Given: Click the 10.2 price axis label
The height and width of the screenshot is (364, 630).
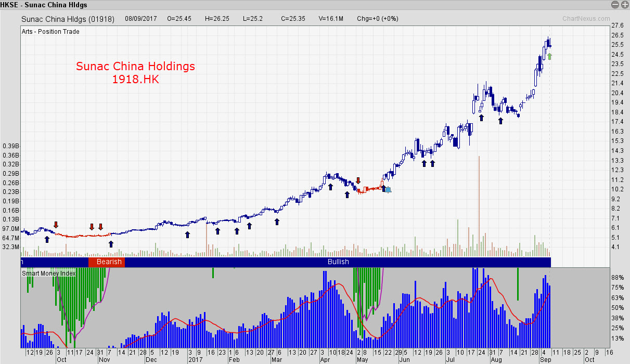Looking at the screenshot, I should point(618,189).
